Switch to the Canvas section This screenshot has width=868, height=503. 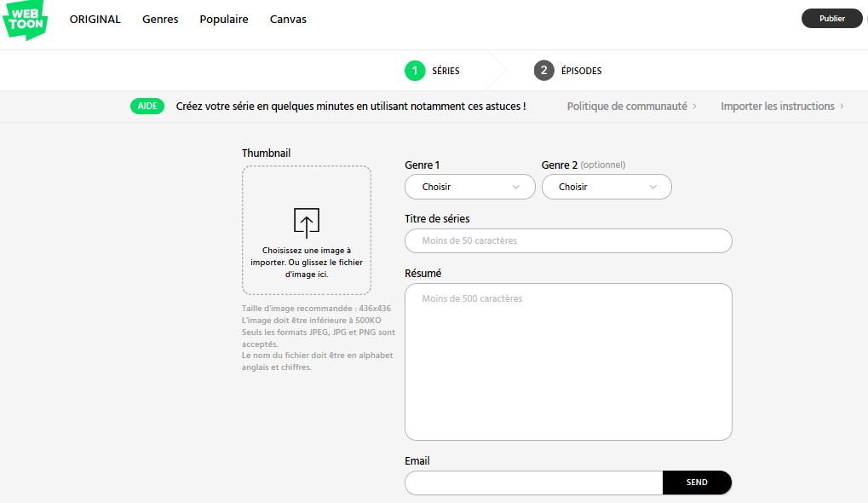(x=288, y=19)
